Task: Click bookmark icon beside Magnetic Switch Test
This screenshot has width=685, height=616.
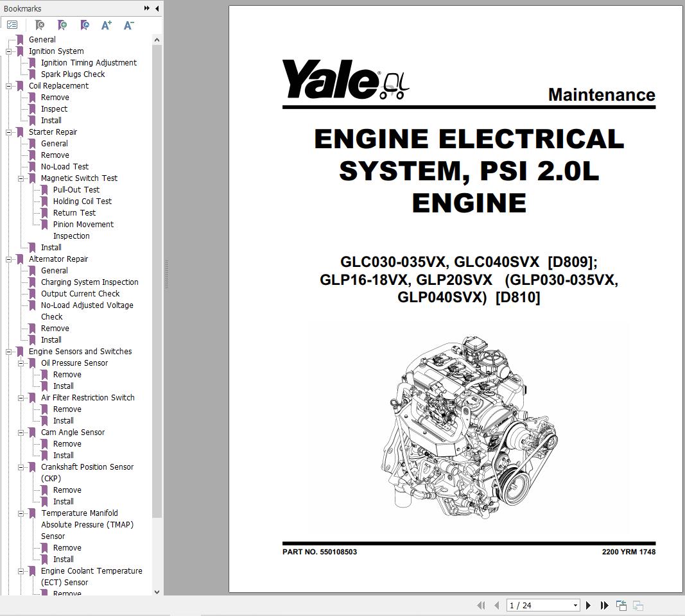Action: pyautogui.click(x=32, y=178)
